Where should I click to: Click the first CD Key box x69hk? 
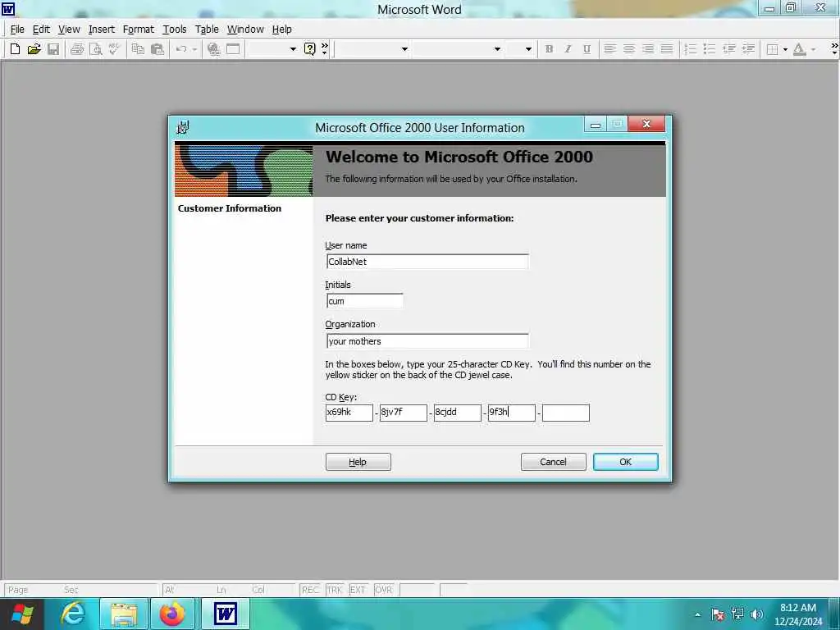[x=349, y=413]
